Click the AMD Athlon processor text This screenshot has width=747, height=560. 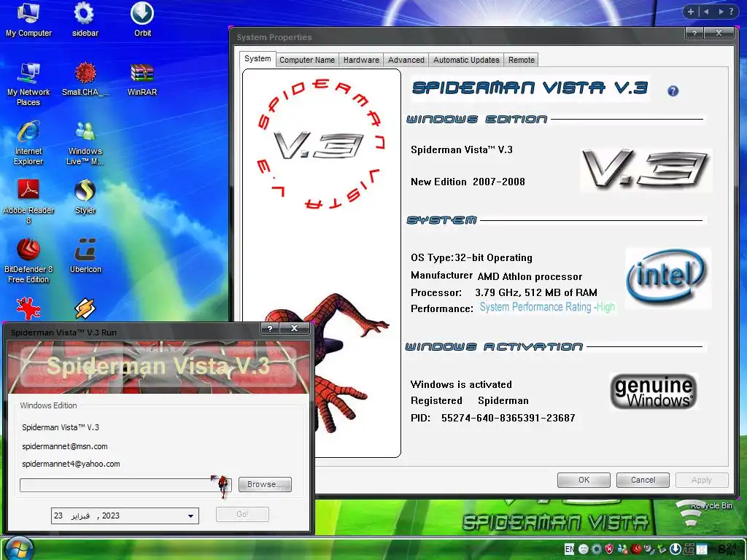[x=530, y=276]
